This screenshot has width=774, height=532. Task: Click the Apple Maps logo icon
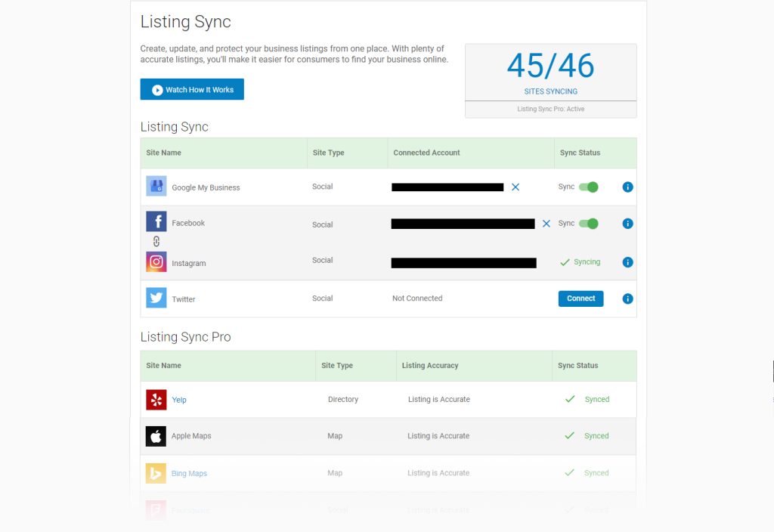pyautogui.click(x=156, y=436)
